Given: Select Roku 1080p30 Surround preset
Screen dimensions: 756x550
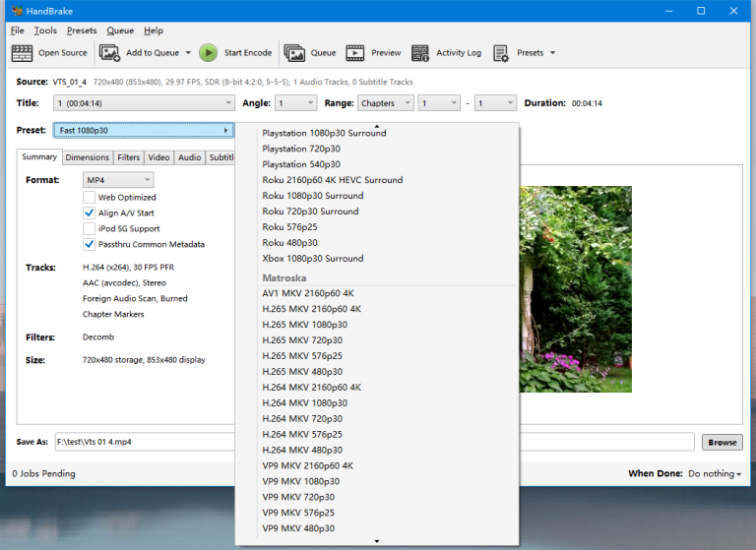Looking at the screenshot, I should point(312,196).
